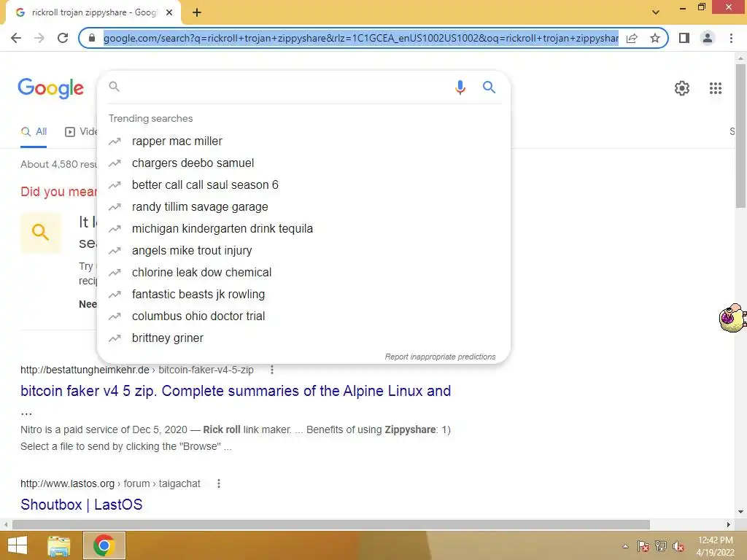This screenshot has height=560, width=747.
Task: Pick michigan kindergarten drink tequila suggestion
Action: 303,228
